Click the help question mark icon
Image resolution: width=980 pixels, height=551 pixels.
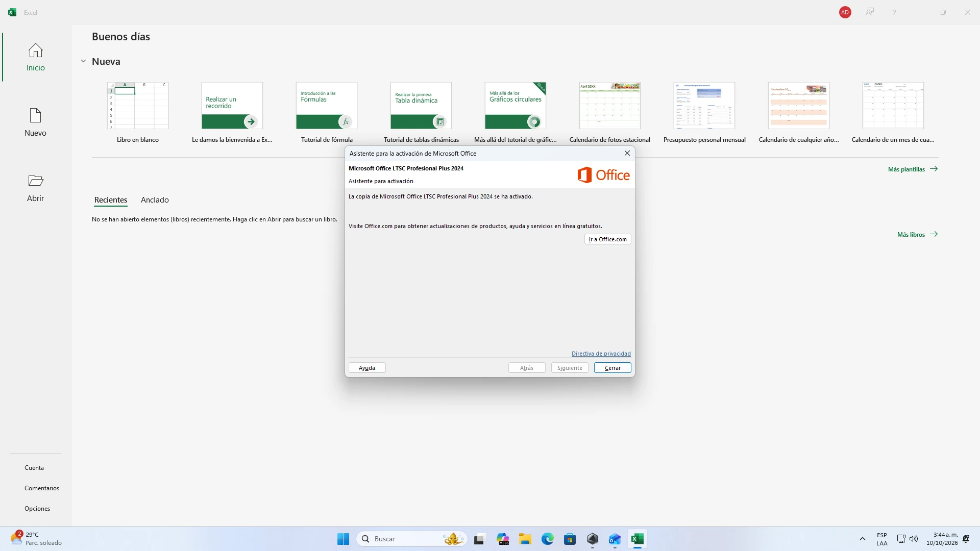coord(894,12)
